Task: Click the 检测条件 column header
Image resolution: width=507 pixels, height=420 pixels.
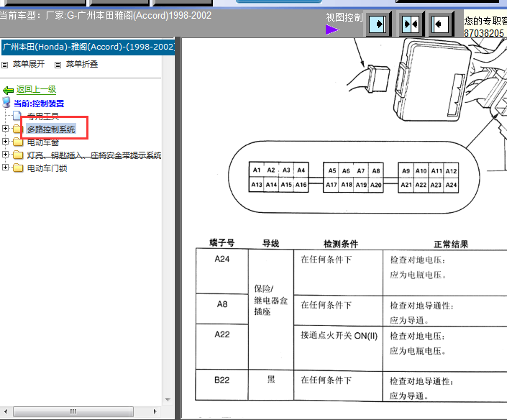Action: pyautogui.click(x=341, y=244)
